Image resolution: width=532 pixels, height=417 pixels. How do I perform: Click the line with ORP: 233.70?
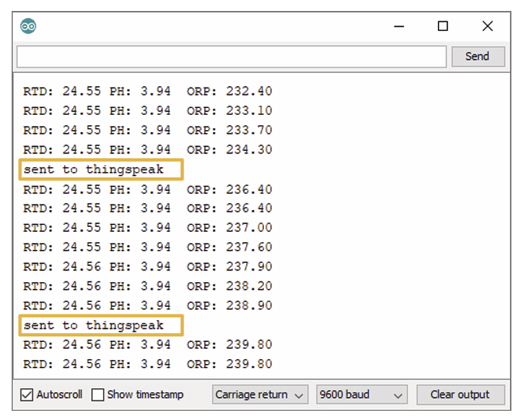[148, 130]
